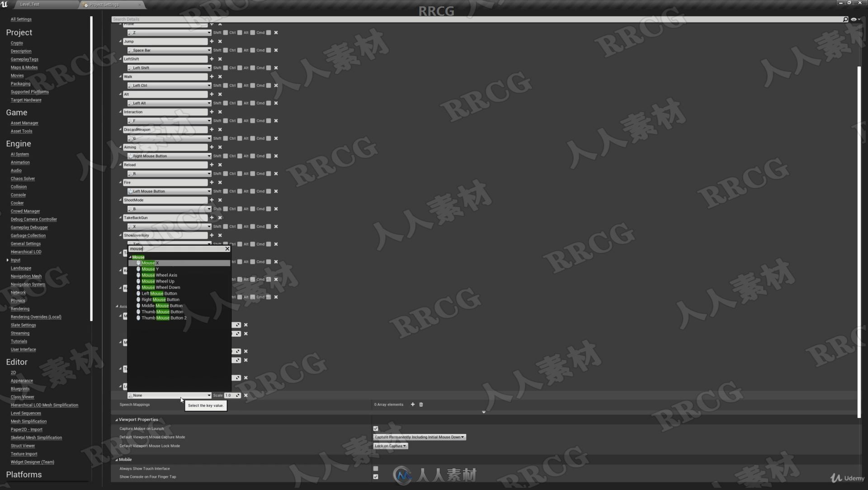Open the Right Mouse Button key dropdown
This screenshot has width=868, height=490.
tap(169, 156)
